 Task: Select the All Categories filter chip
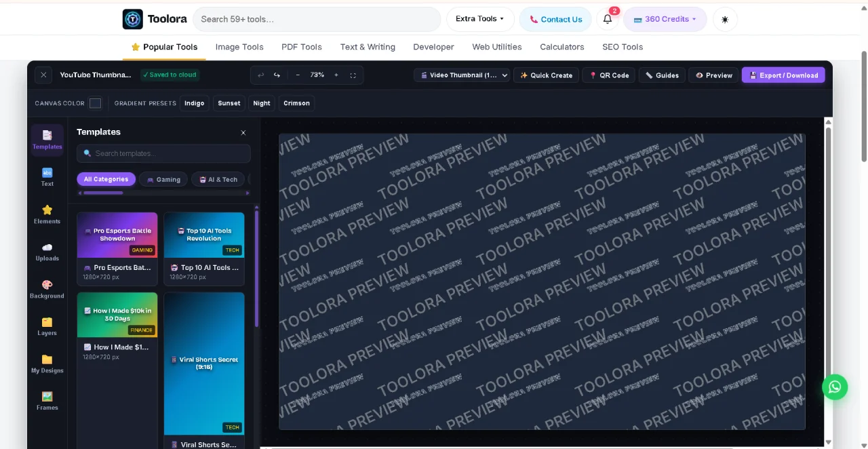coord(106,179)
